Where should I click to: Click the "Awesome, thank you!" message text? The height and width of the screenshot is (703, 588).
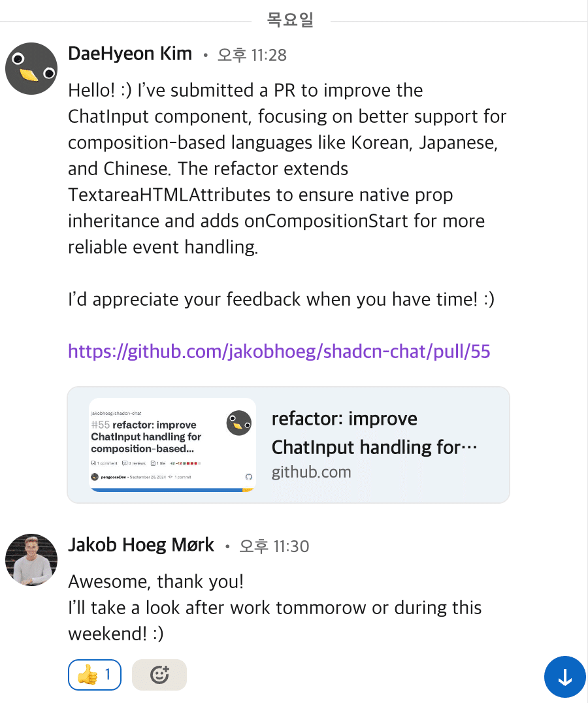[x=156, y=582]
